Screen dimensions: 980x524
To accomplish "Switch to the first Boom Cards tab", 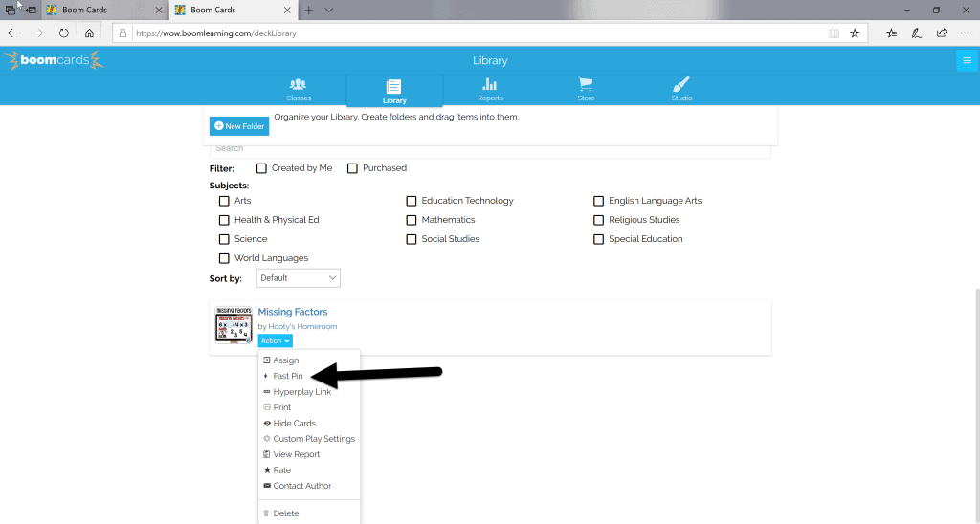I will 105,10.
